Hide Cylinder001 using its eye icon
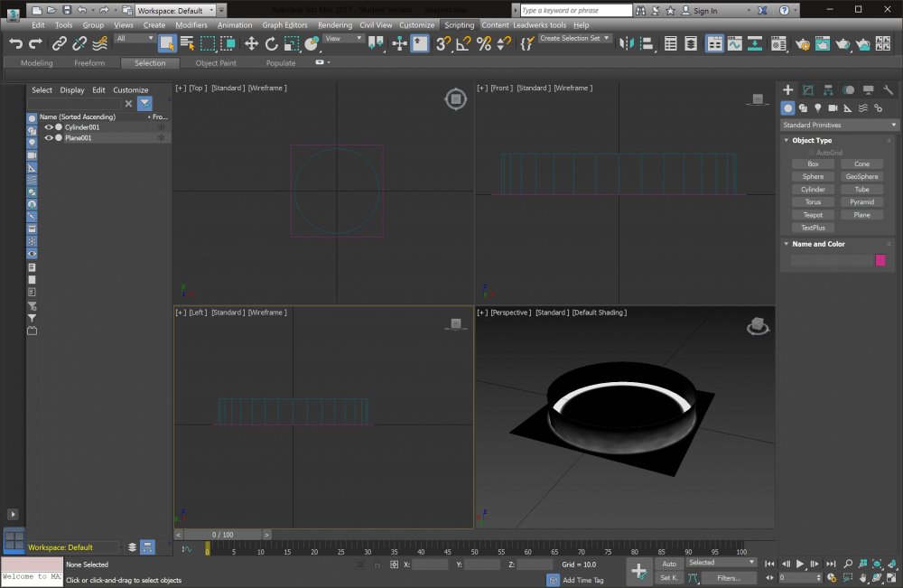903x588 pixels. coord(49,127)
